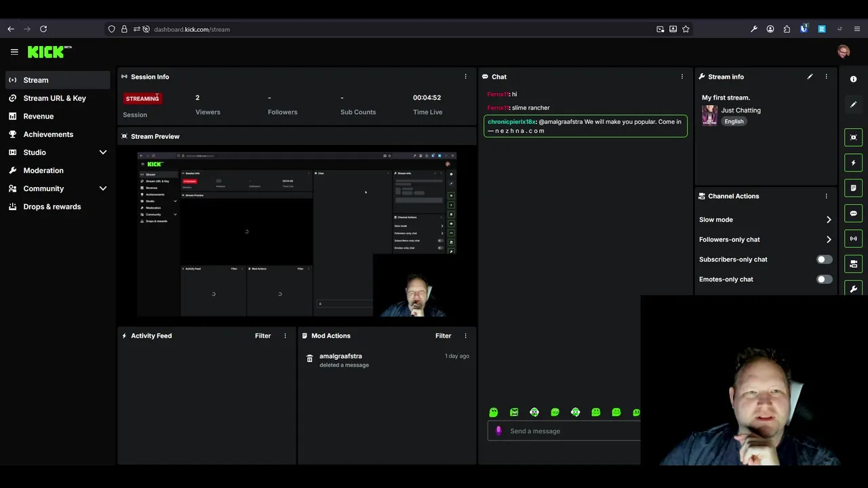Insert the third emote with headphones
Image resolution: width=868 pixels, height=488 pixels.
pyautogui.click(x=534, y=412)
